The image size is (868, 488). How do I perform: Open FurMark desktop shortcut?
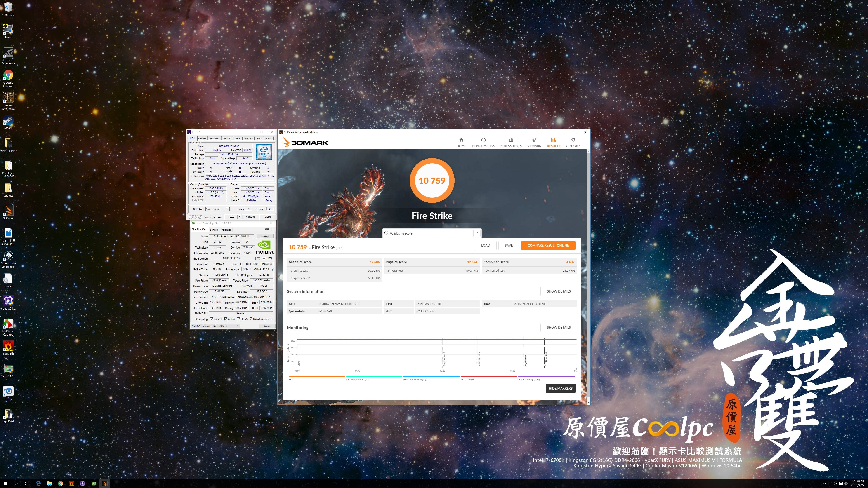[8, 347]
